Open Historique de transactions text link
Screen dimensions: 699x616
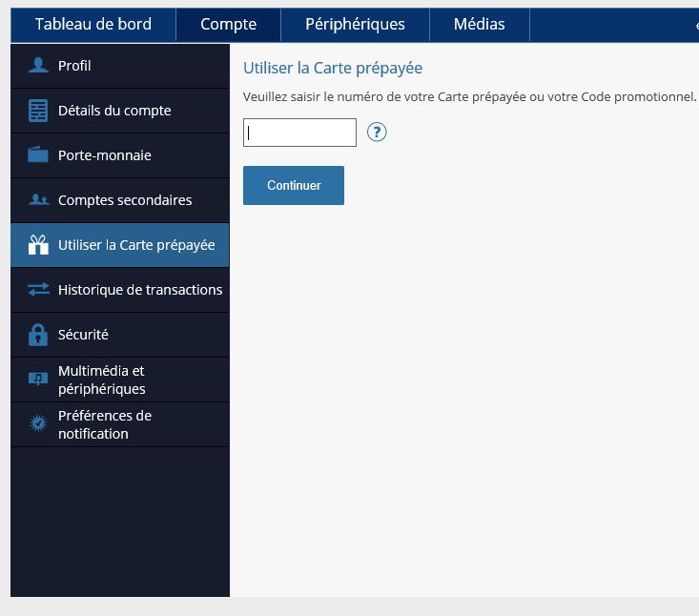[x=140, y=290]
